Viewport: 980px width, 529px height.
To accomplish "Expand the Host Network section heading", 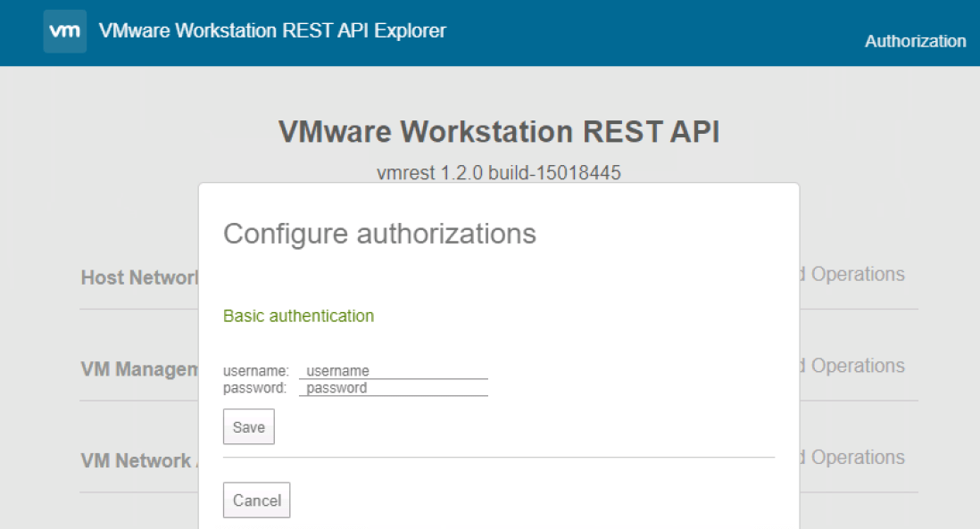I will tap(139, 277).
